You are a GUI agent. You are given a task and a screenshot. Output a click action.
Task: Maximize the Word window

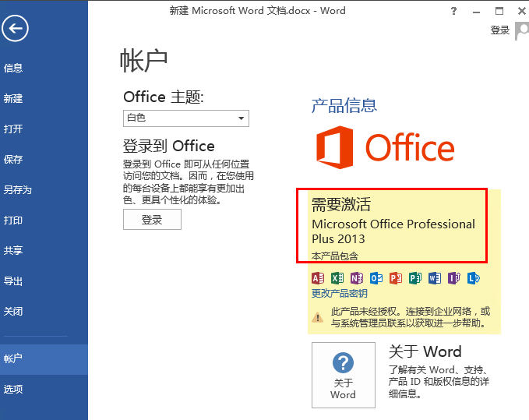coord(499,11)
